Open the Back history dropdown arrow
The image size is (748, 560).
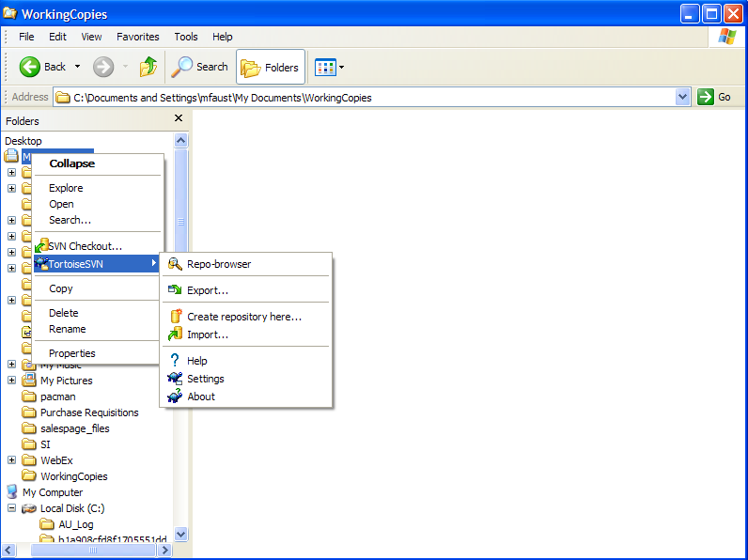[77, 67]
